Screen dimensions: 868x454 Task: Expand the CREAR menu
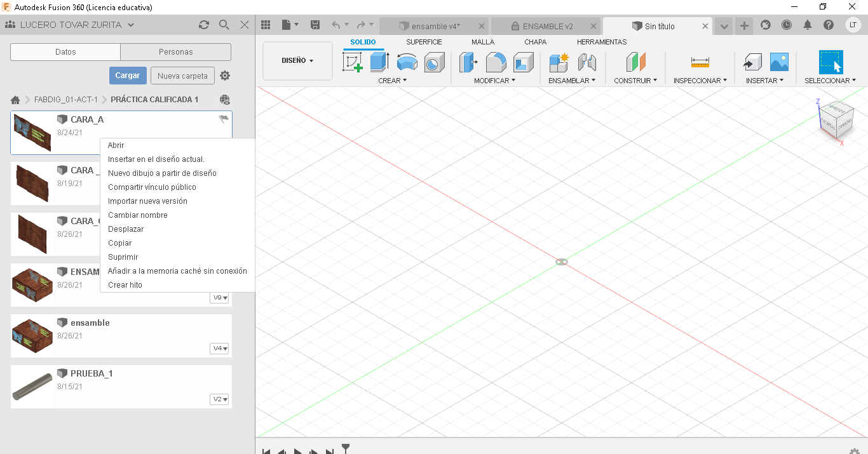pos(392,81)
